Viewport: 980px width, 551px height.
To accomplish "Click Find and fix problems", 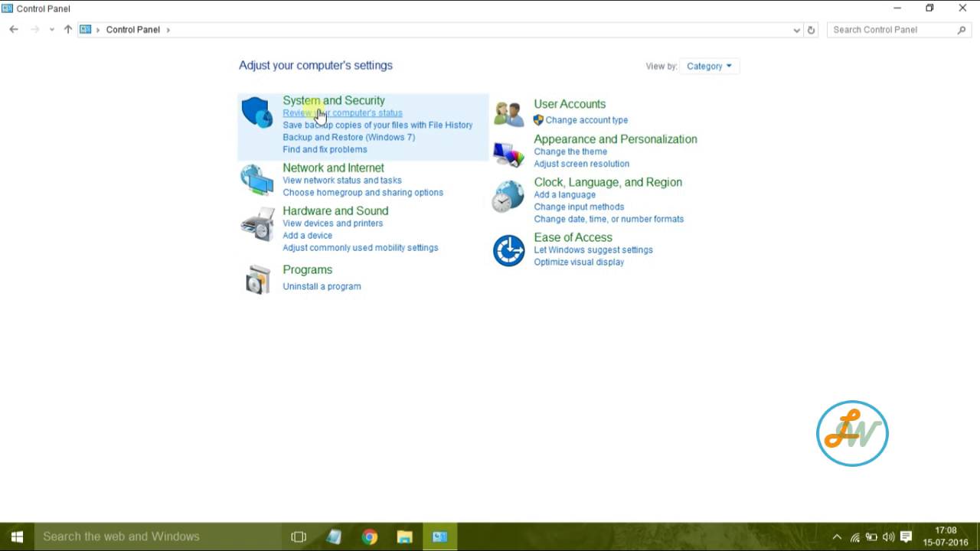I will click(x=325, y=150).
